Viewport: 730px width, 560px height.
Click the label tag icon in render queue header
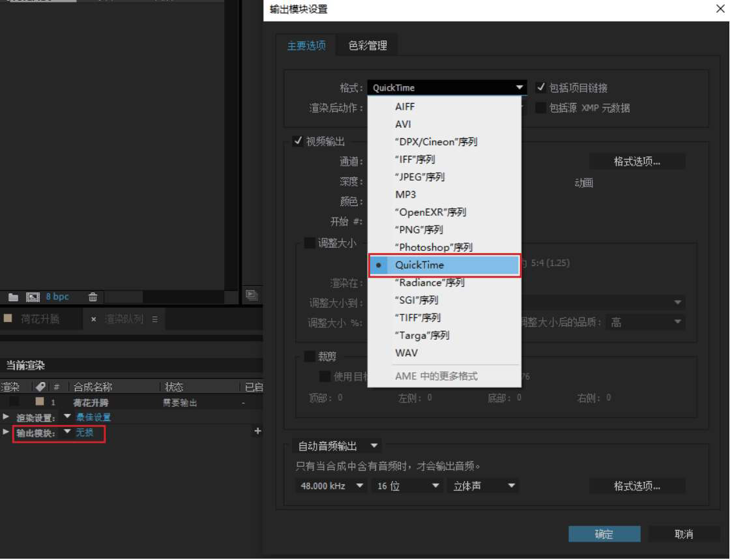tap(40, 387)
